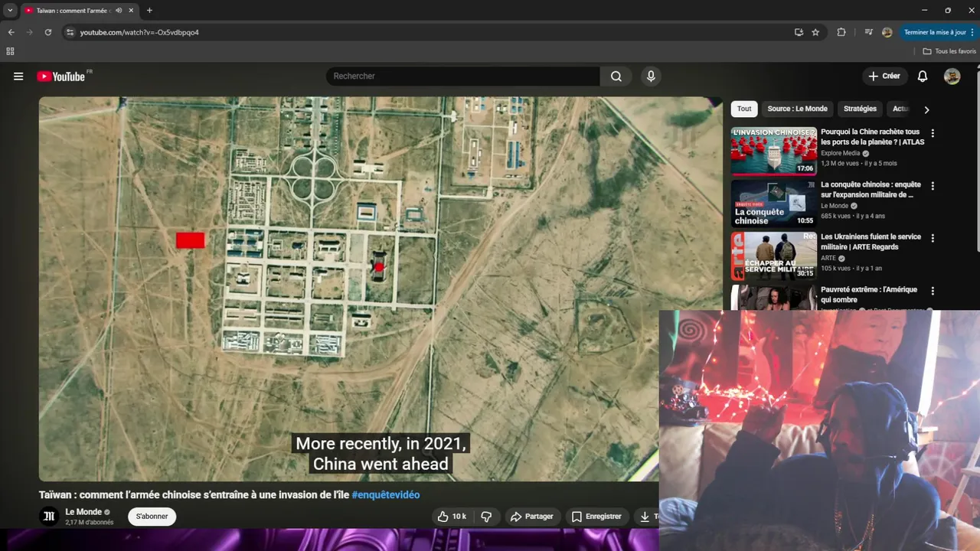
Task: Open site information for youtube.com
Action: point(70,32)
